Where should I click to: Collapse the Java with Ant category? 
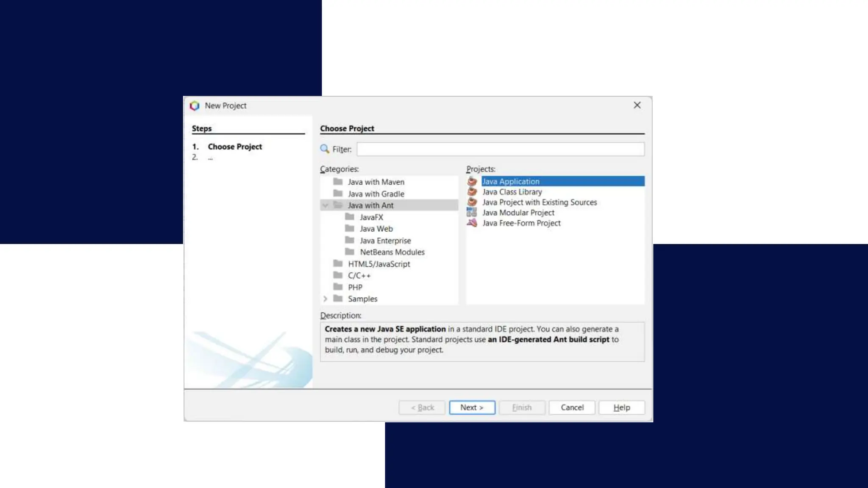coord(325,205)
